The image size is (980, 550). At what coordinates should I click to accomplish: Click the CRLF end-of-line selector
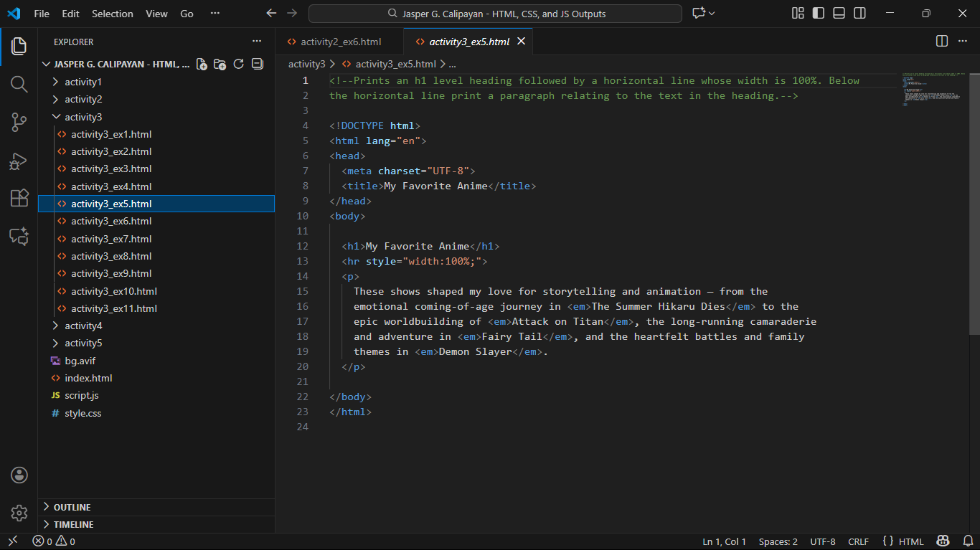(858, 541)
